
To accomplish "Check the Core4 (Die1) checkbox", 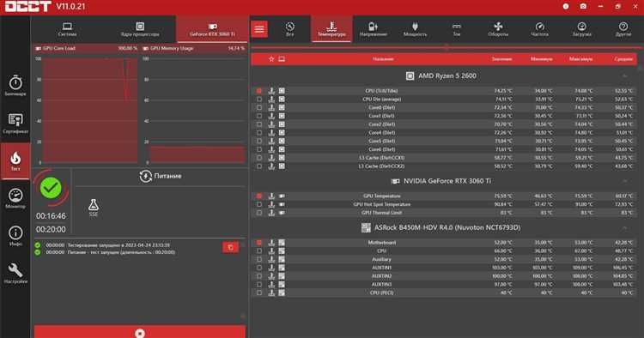I will coord(259,133).
